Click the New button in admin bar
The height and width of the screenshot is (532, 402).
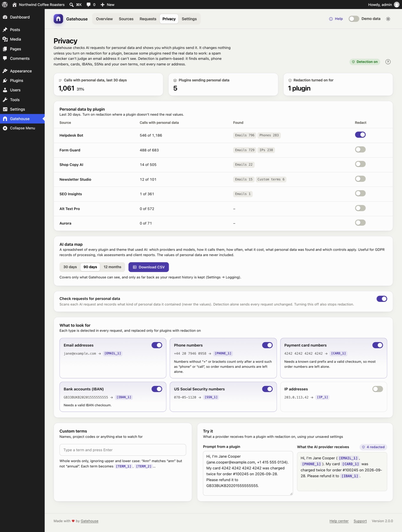point(107,5)
